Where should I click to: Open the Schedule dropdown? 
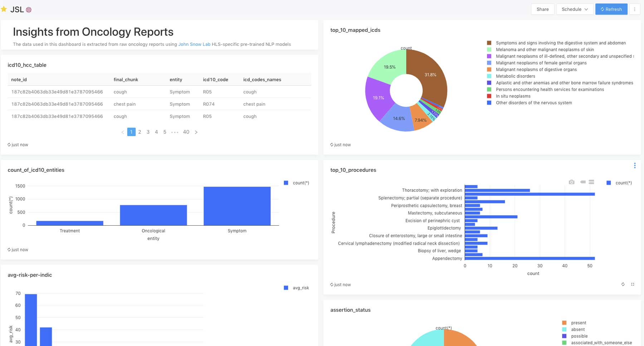[575, 9]
